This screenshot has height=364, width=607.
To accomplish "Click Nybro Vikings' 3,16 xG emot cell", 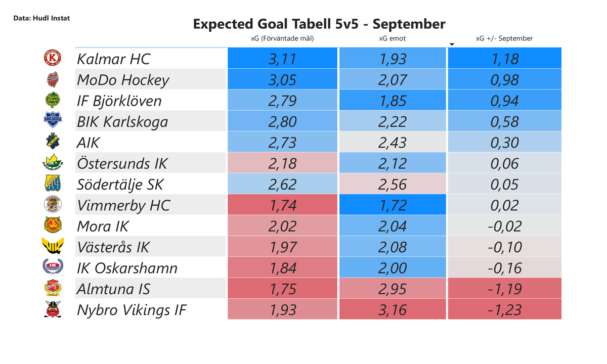I will pyautogui.click(x=392, y=309).
